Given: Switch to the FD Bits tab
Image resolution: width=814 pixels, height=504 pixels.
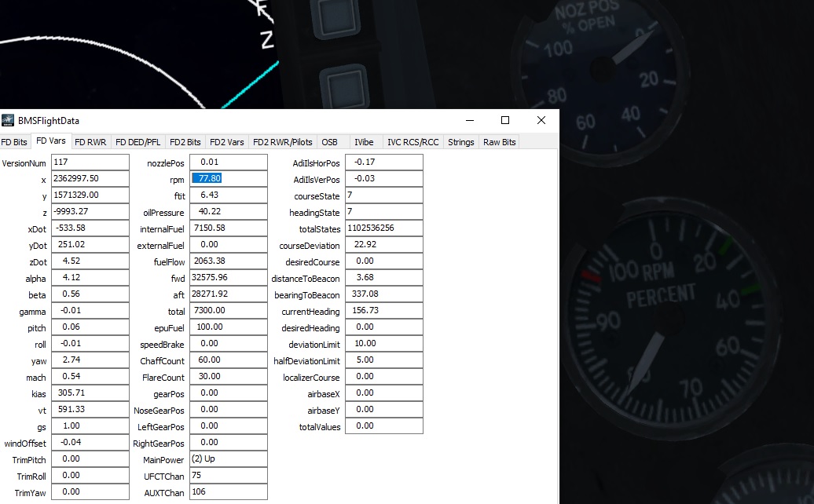Looking at the screenshot, I should 14,142.
